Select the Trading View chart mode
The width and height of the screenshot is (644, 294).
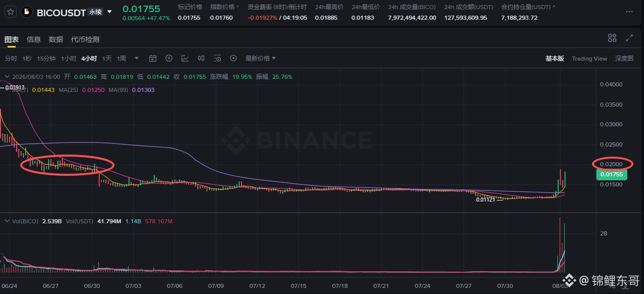tap(590, 59)
